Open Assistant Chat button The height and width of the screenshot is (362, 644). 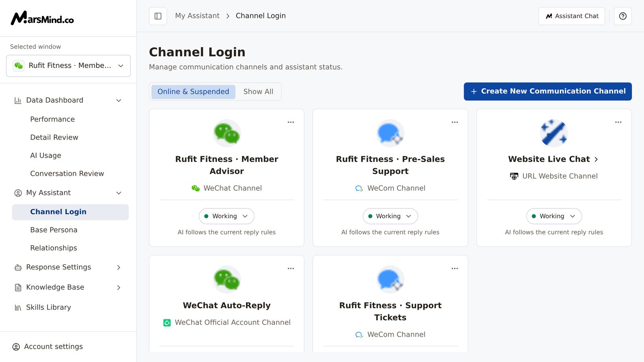[572, 16]
